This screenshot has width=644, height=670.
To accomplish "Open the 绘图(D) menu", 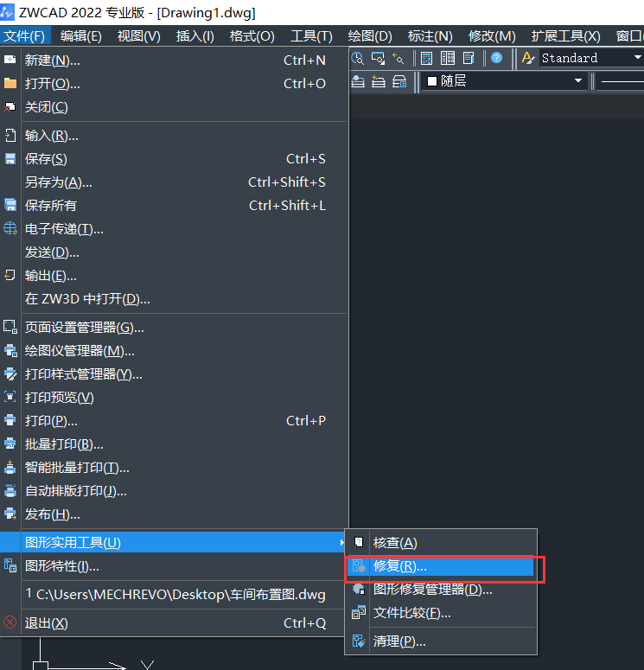I will pos(370,36).
